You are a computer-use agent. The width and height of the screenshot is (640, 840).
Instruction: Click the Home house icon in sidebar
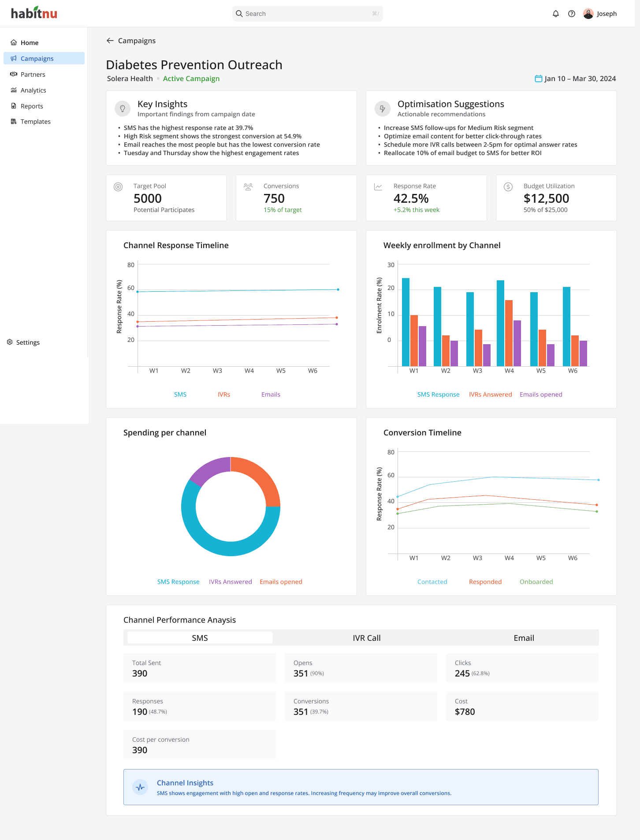point(14,43)
